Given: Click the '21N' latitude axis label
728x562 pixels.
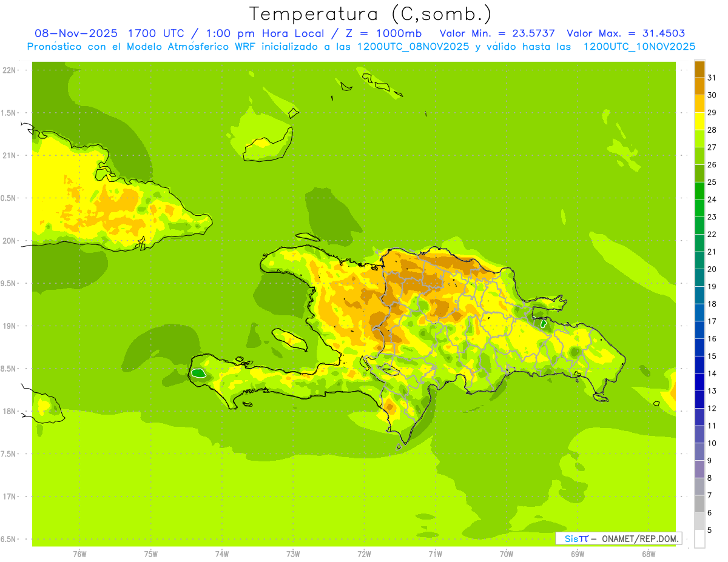Looking at the screenshot, I should pos(8,155).
